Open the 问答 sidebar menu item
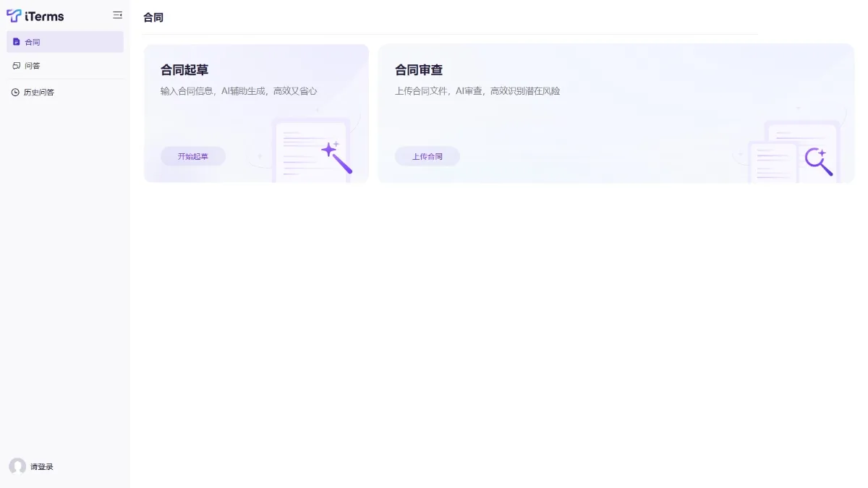The height and width of the screenshot is (488, 868). (65, 66)
